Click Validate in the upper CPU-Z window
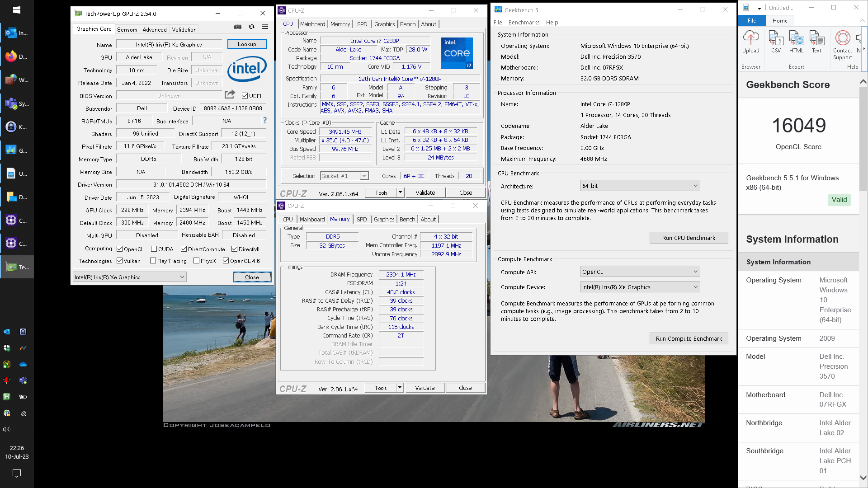 pos(425,192)
